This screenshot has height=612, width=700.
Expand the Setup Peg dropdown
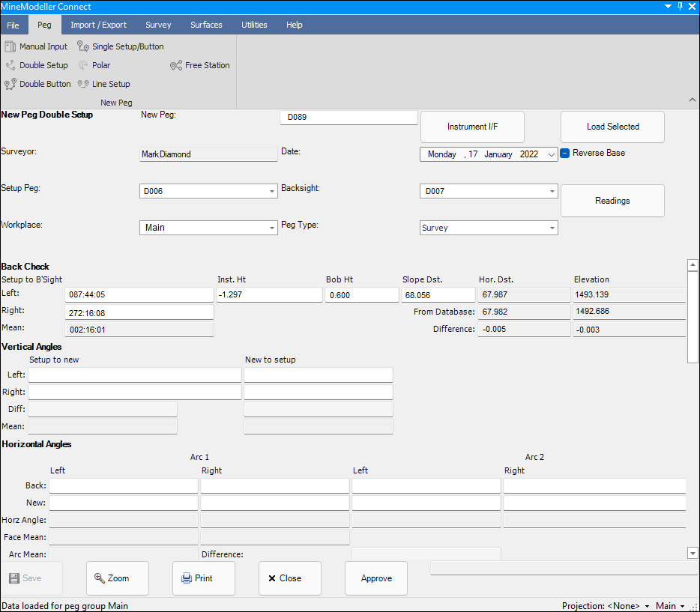pos(272,192)
